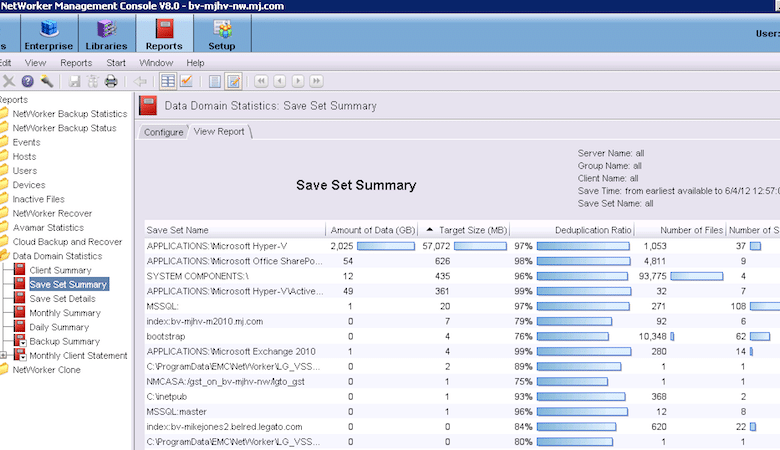Expand the Monthly Client Statement node

pos(3,356)
